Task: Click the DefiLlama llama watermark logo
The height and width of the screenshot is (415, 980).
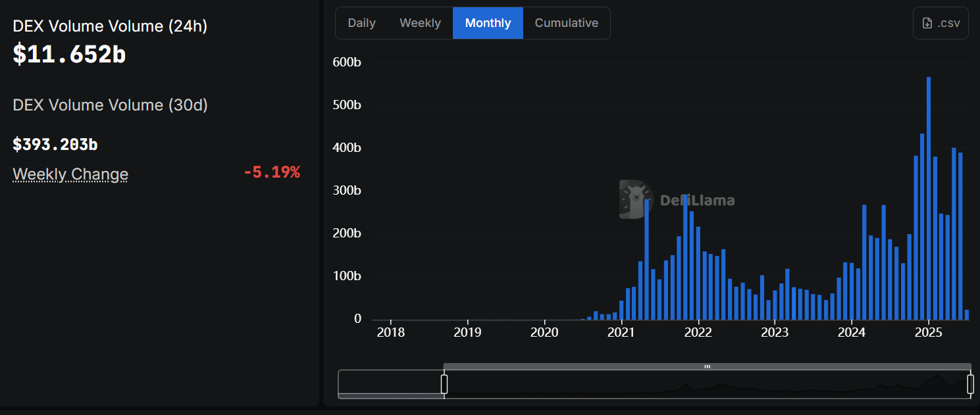Action: (635, 199)
